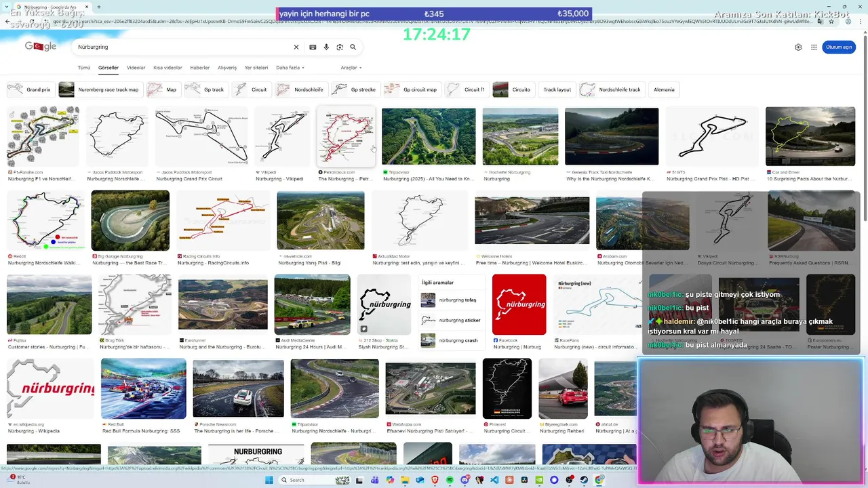Open Google quick settings gear

(798, 47)
